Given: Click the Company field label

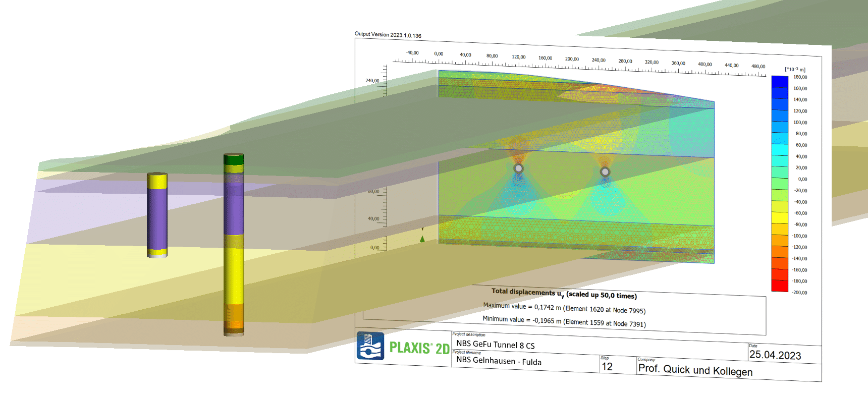Looking at the screenshot, I should [x=646, y=360].
